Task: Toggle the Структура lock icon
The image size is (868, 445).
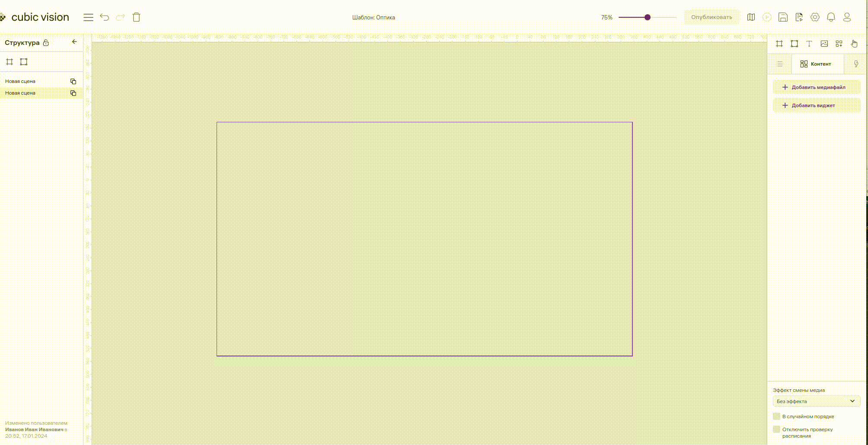Action: coord(46,43)
